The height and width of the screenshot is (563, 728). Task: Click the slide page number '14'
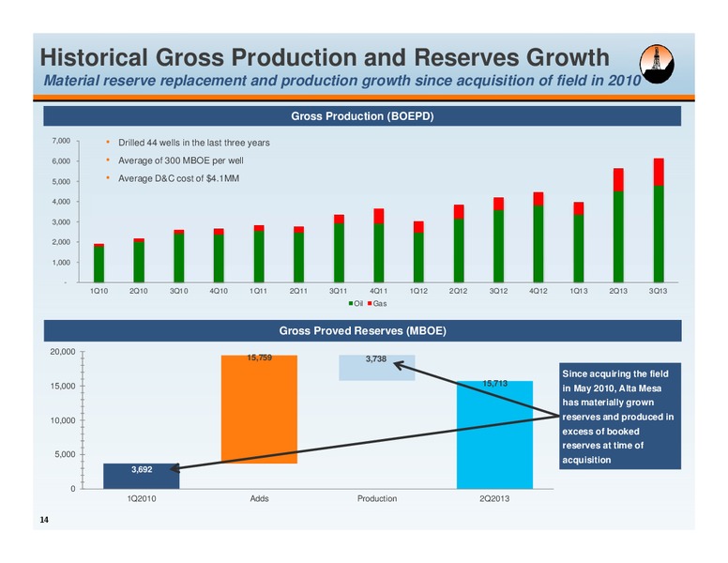point(44,520)
